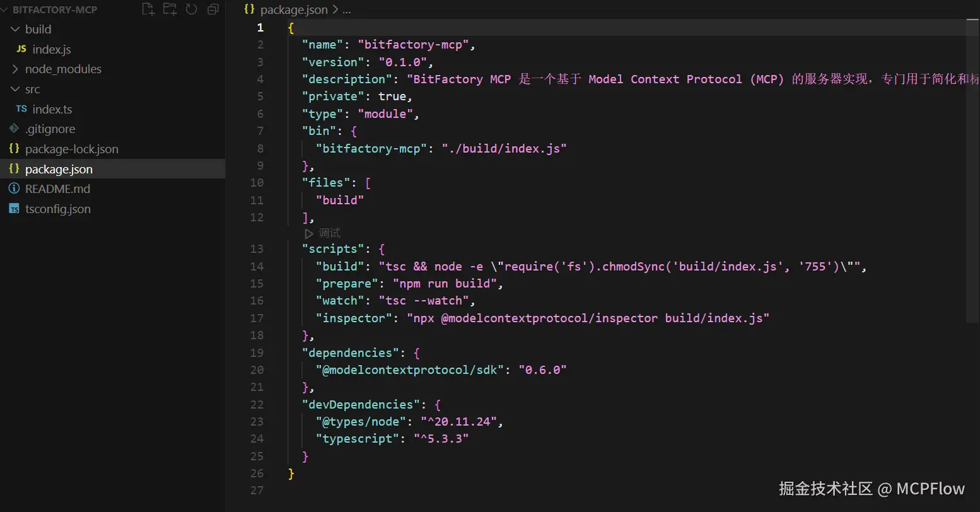Click the debug play triangle above scripts
The height and width of the screenshot is (512, 980).
309,233
